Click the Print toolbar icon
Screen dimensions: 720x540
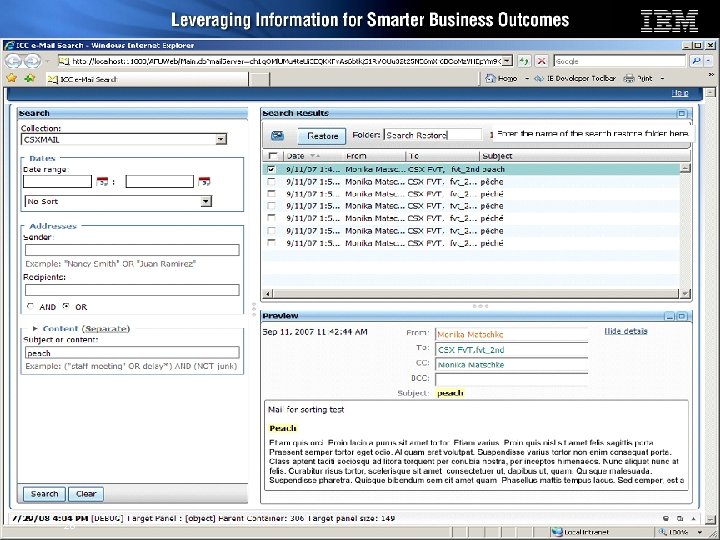coord(629,79)
